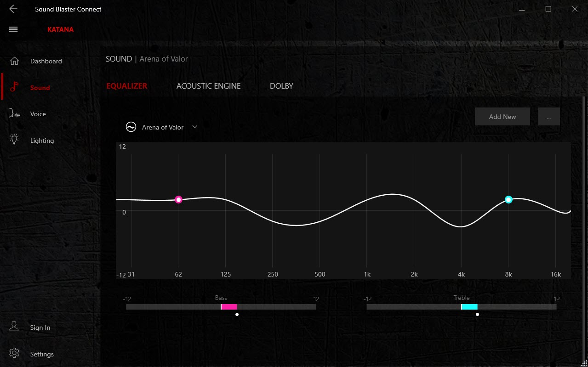Click the 4k frequency label
The height and width of the screenshot is (367, 588).
(x=461, y=275)
